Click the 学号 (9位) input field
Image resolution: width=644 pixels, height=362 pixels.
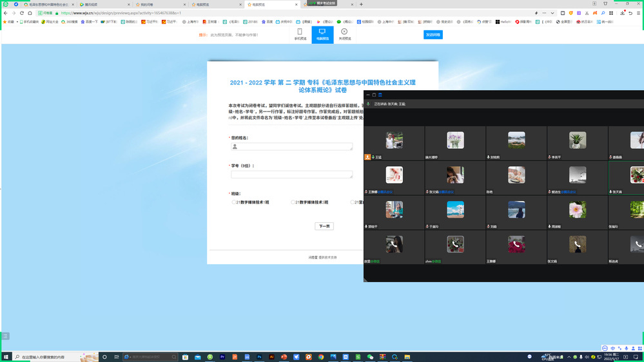(292, 175)
